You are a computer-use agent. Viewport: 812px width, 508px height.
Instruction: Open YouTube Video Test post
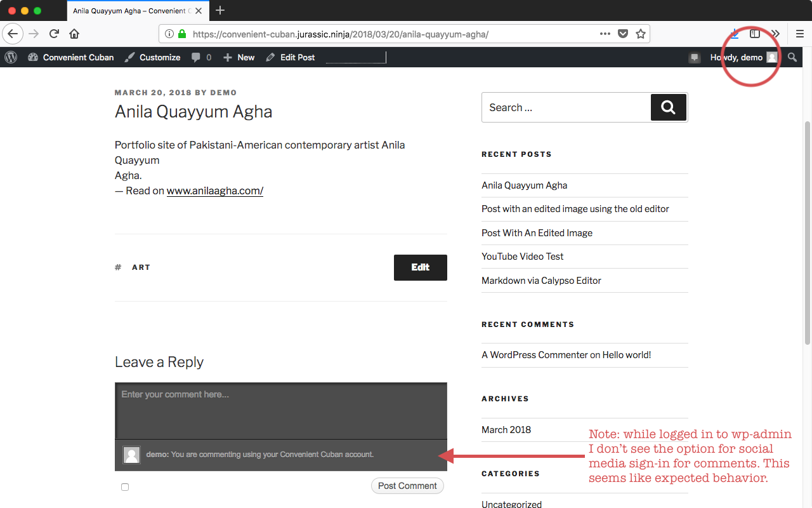click(523, 257)
